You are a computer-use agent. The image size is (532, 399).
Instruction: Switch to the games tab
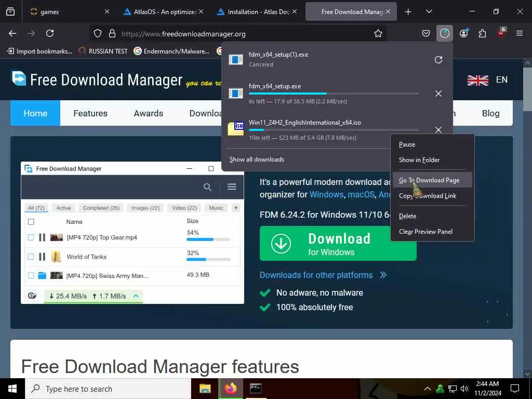point(69,11)
